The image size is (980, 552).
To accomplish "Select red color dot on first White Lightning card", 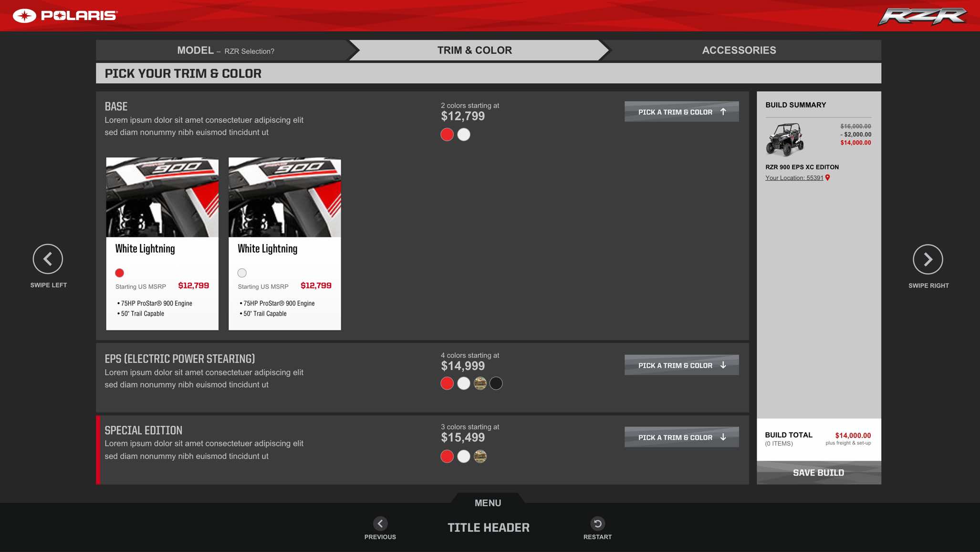I will pyautogui.click(x=120, y=273).
